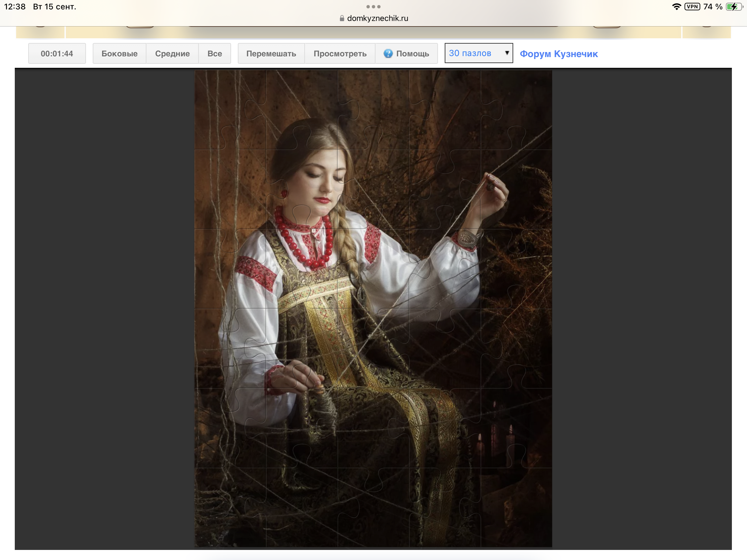The height and width of the screenshot is (560, 747).
Task: Open the 30 пазлов puzzle count selector
Action: pyautogui.click(x=479, y=53)
